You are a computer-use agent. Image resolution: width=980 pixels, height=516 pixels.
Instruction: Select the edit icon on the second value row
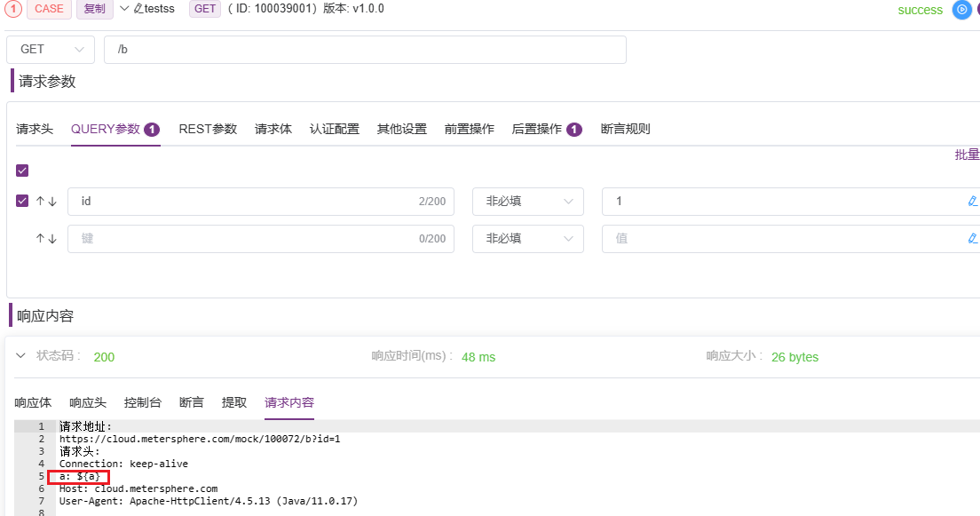pos(973,238)
